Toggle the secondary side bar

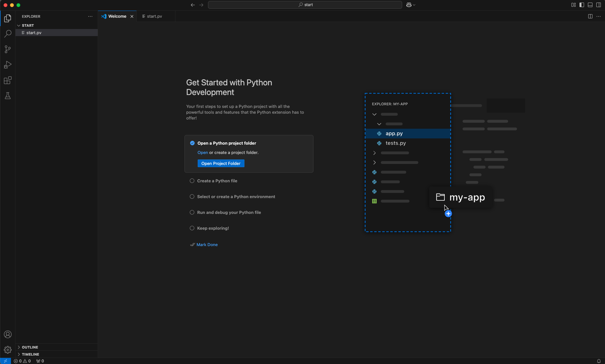tap(599, 5)
